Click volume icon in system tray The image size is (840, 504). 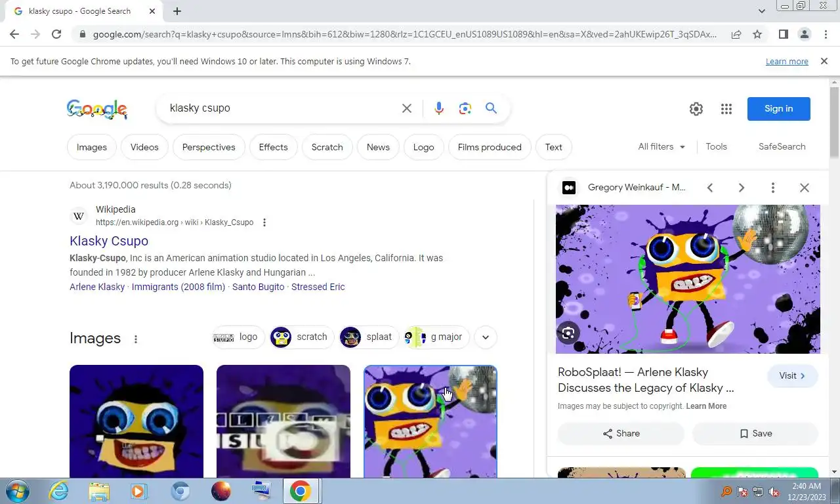tap(774, 492)
